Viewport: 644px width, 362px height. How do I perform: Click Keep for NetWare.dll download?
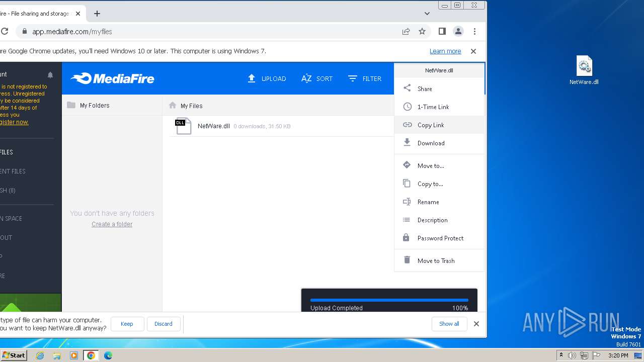coord(127,324)
